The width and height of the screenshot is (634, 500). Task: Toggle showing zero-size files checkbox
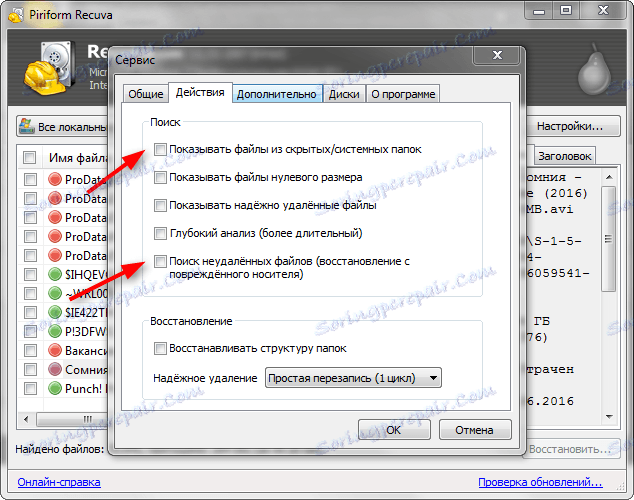160,177
